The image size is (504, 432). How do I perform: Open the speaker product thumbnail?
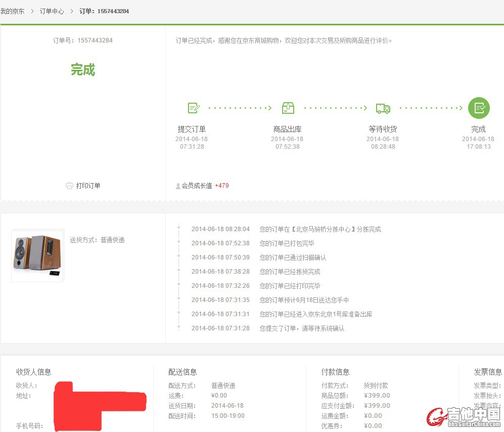(x=37, y=255)
